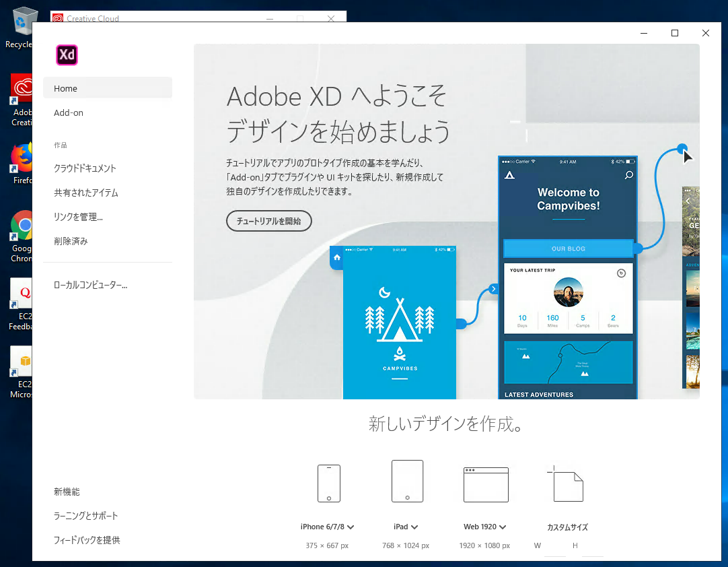Select the Web 1920 browser preset icon
Image resolution: width=728 pixels, height=567 pixels.
(486, 485)
